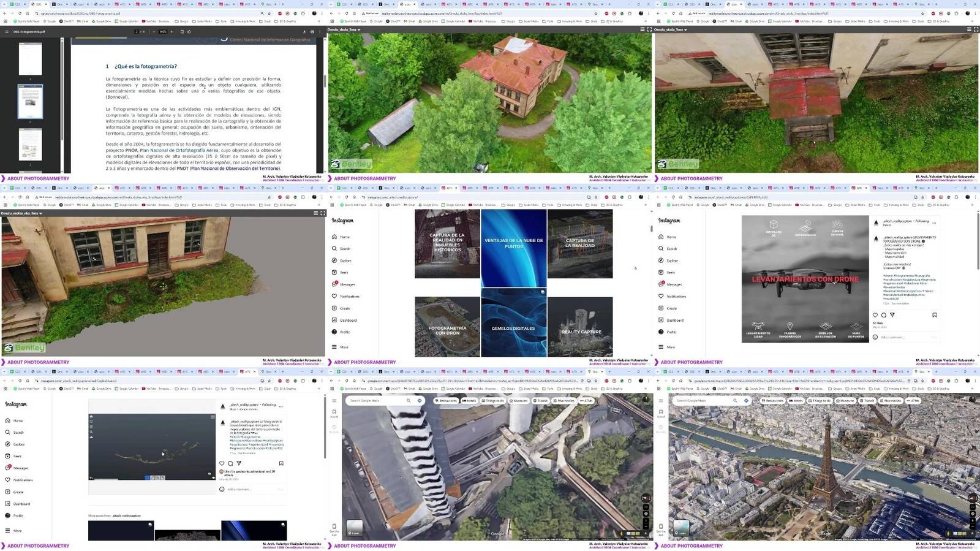The image size is (980, 551).
Task: Select the PDF zoom percentage field
Action: (163, 31)
